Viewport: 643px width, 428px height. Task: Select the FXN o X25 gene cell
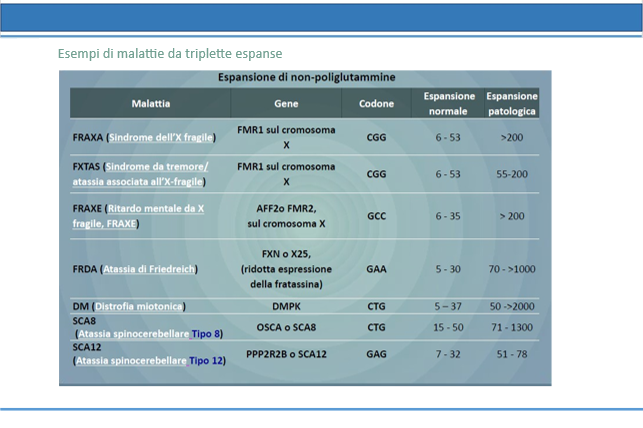click(x=286, y=269)
